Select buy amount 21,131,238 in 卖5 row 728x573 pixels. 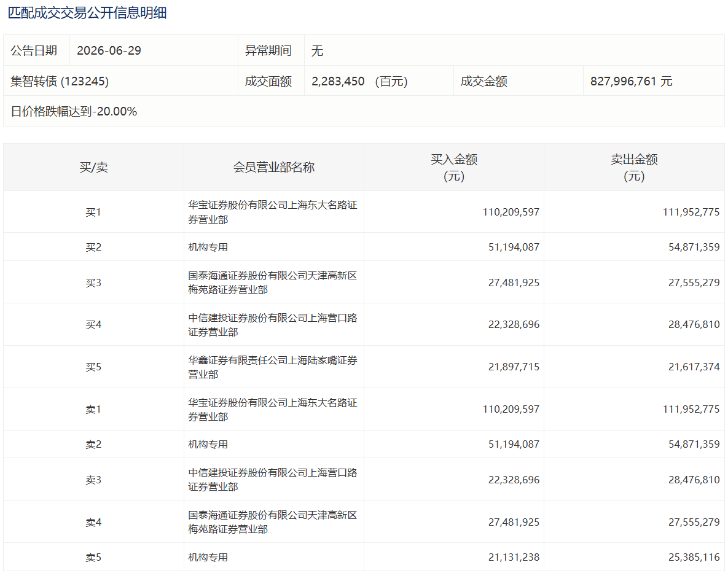click(514, 557)
